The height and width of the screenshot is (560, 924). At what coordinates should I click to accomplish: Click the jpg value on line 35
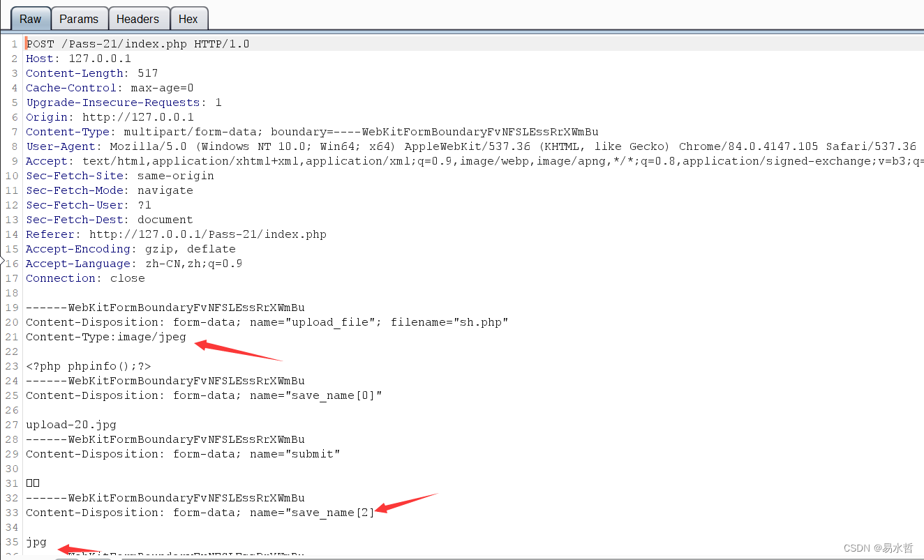point(36,542)
